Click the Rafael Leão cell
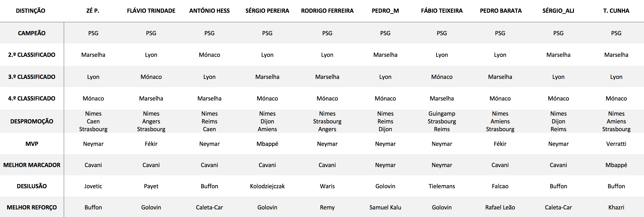This screenshot has width=644, height=217. tap(500, 207)
